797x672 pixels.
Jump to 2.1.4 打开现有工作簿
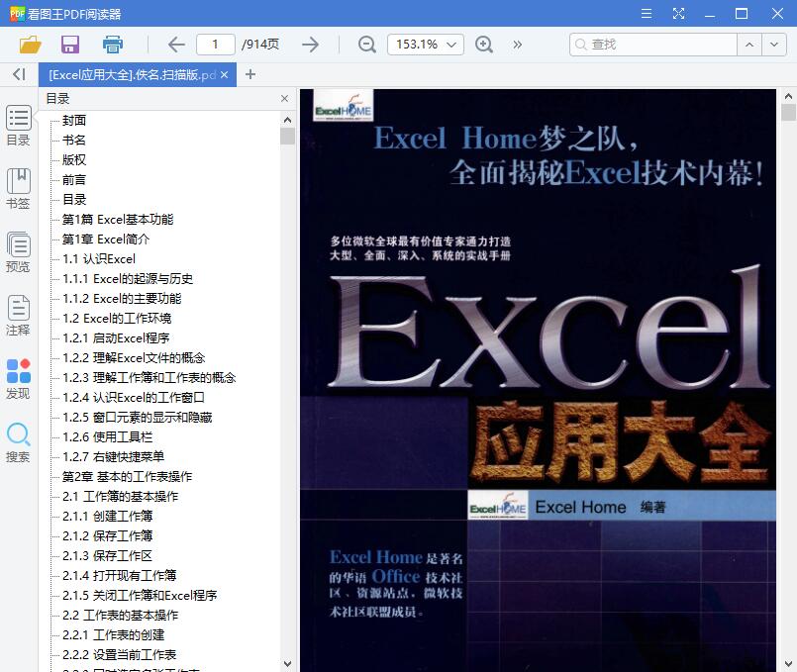pyautogui.click(x=120, y=576)
